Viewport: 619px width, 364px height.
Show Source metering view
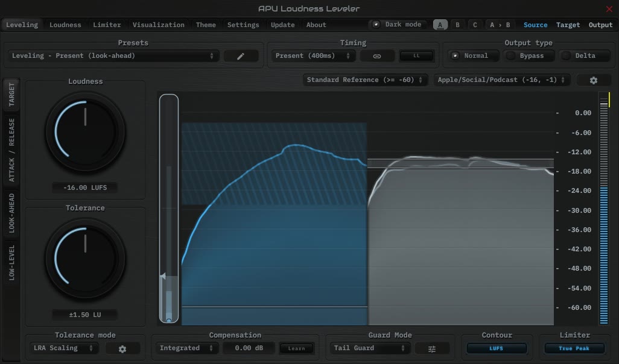coord(535,25)
